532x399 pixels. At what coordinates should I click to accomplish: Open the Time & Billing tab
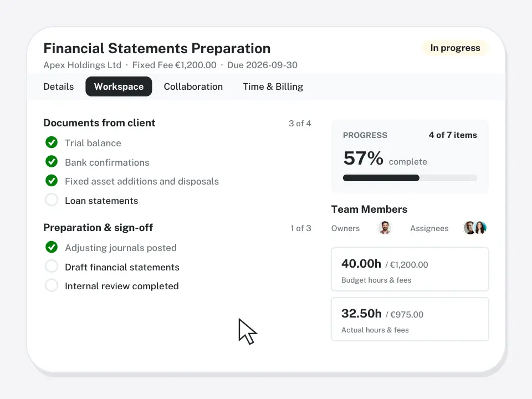point(273,86)
